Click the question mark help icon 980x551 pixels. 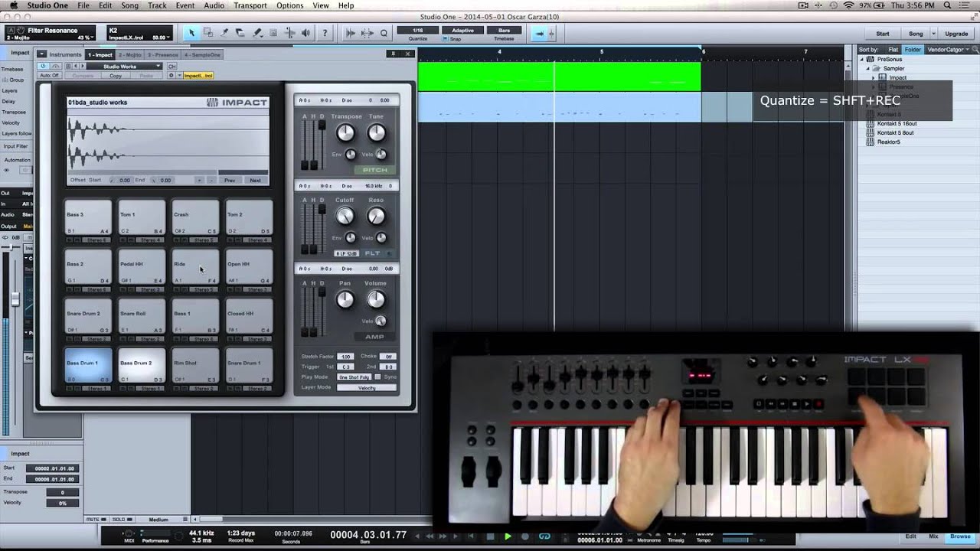click(x=325, y=33)
